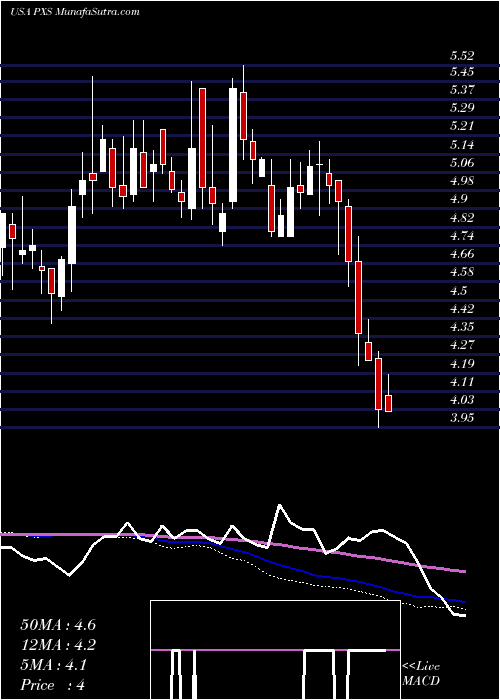Click the 5.45 price axis label
This screenshot has height=700, width=500.
pos(462,72)
